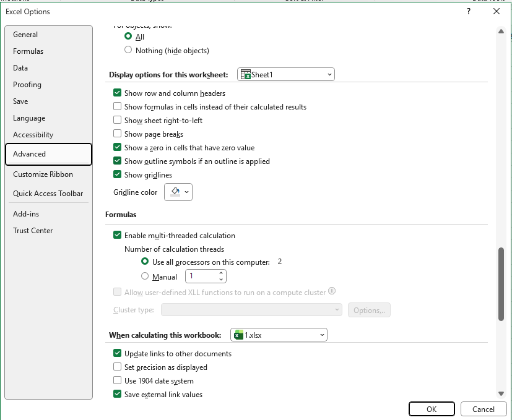Click the Gridline color paint bucket icon
Image resolution: width=512 pixels, height=420 pixels.
point(175,192)
